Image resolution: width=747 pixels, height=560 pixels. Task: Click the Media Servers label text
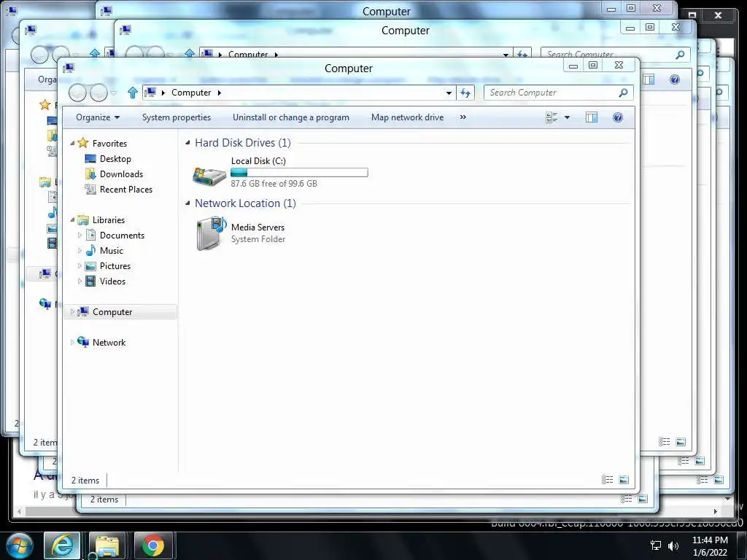tap(258, 227)
